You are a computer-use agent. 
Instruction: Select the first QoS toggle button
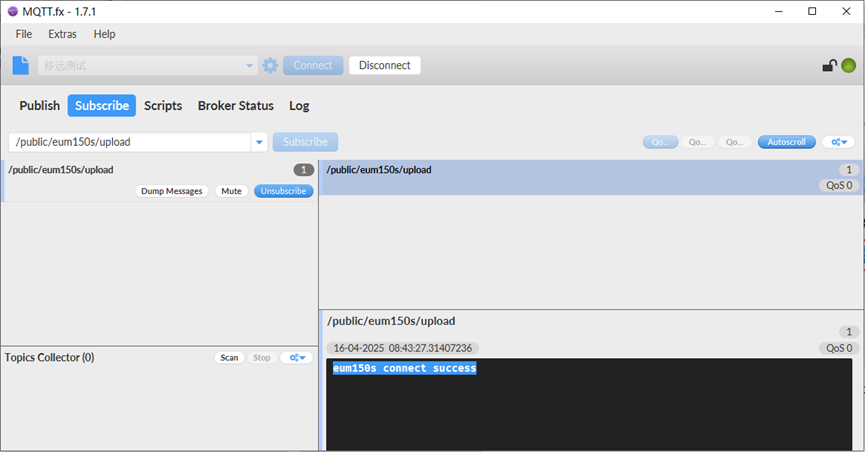[660, 142]
